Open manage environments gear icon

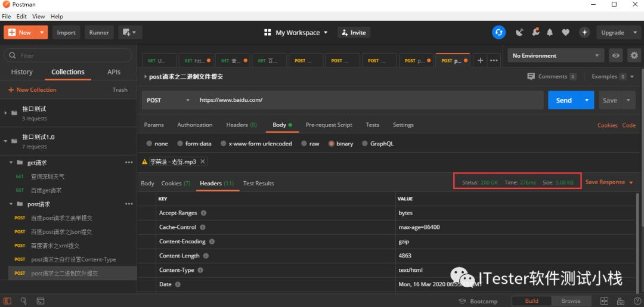click(x=634, y=55)
